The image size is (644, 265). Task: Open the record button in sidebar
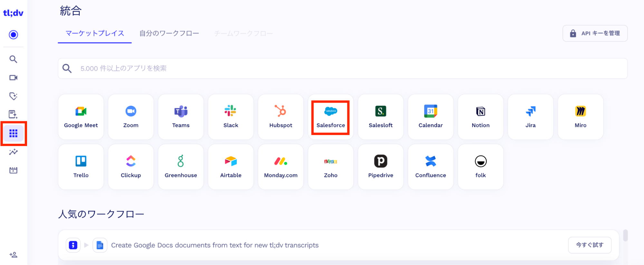[x=13, y=35]
